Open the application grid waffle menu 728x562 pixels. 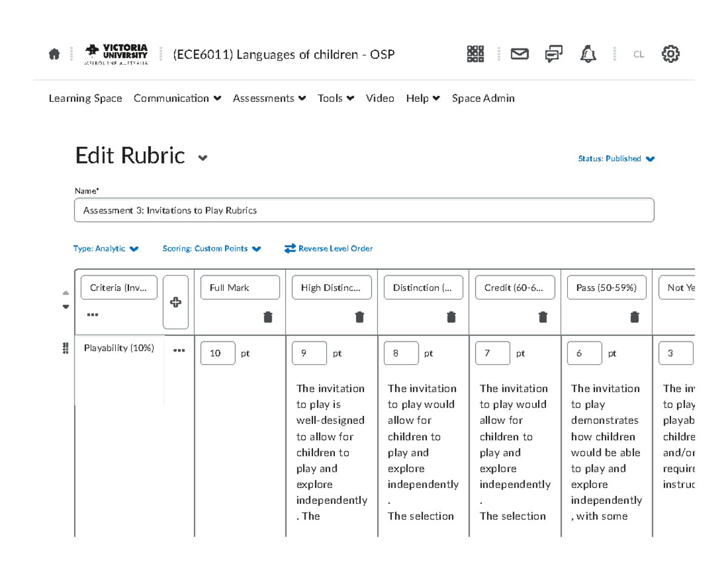(475, 53)
